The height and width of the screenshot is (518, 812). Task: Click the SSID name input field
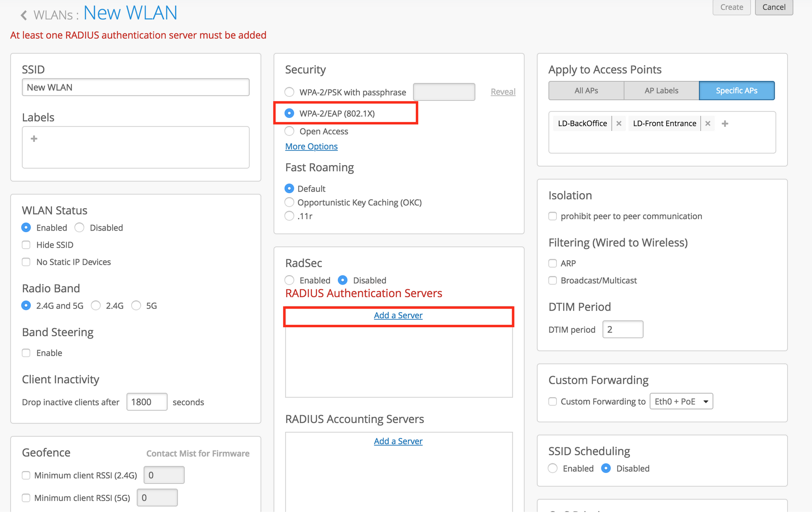135,87
